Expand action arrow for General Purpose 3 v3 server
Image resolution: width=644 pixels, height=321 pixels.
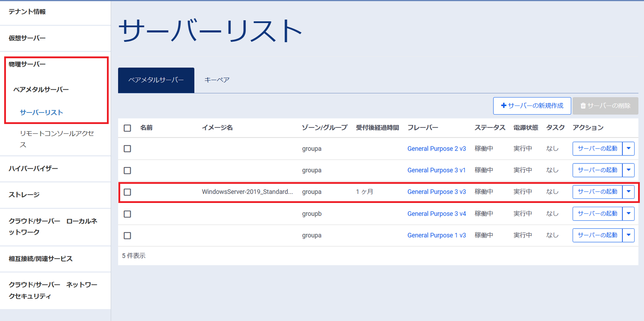pos(628,192)
